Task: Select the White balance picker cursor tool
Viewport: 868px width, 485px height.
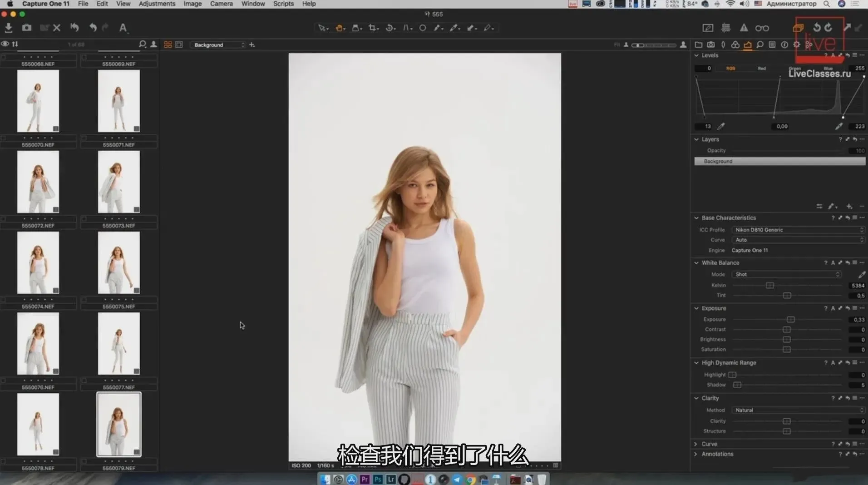Action: point(454,28)
